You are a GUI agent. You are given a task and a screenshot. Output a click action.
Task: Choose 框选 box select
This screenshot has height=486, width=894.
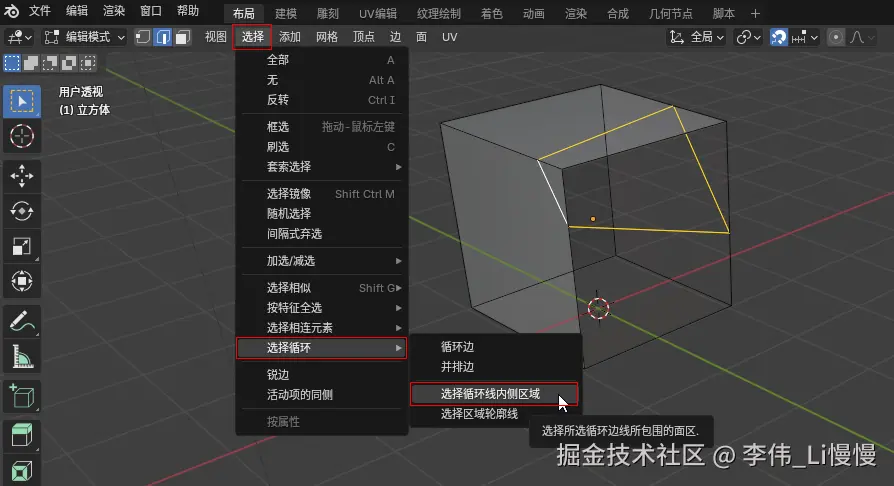(322, 127)
